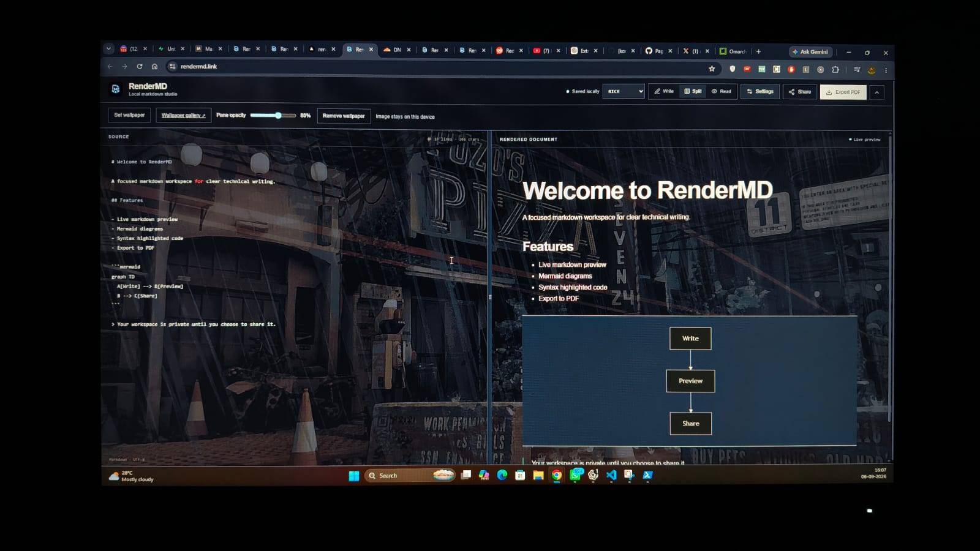Adjust the Pane opacity slider
980x551 pixels.
click(x=273, y=115)
